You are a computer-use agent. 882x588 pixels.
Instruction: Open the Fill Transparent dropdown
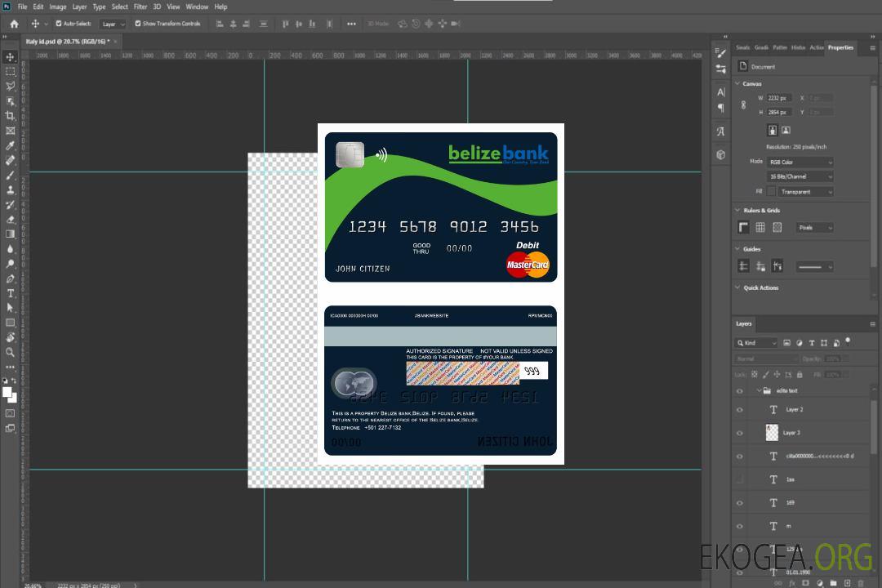pos(805,192)
